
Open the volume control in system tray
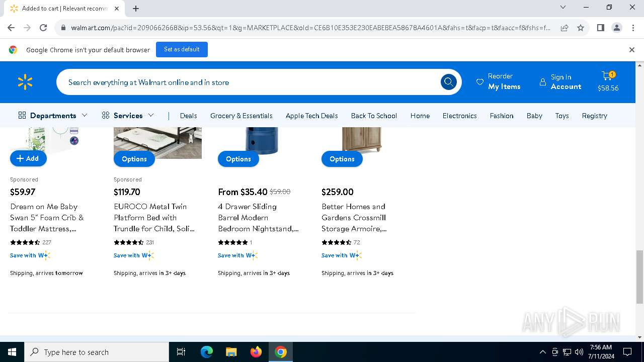(579, 352)
